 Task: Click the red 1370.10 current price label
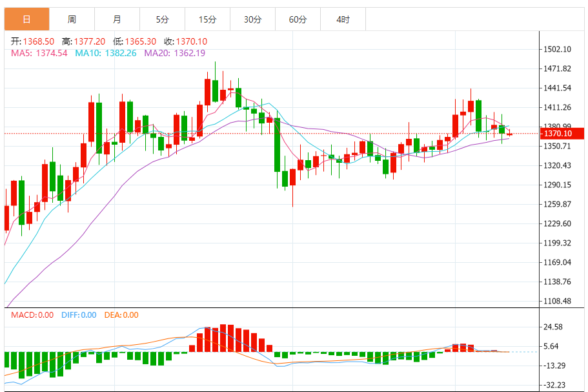562,134
